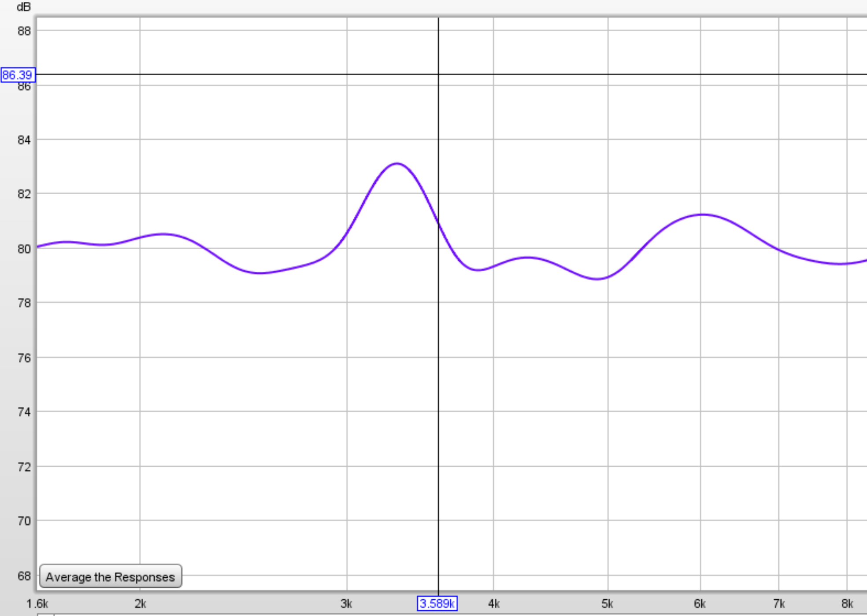Click the 1.6k frequency axis label
The height and width of the screenshot is (616, 867).
(x=37, y=604)
